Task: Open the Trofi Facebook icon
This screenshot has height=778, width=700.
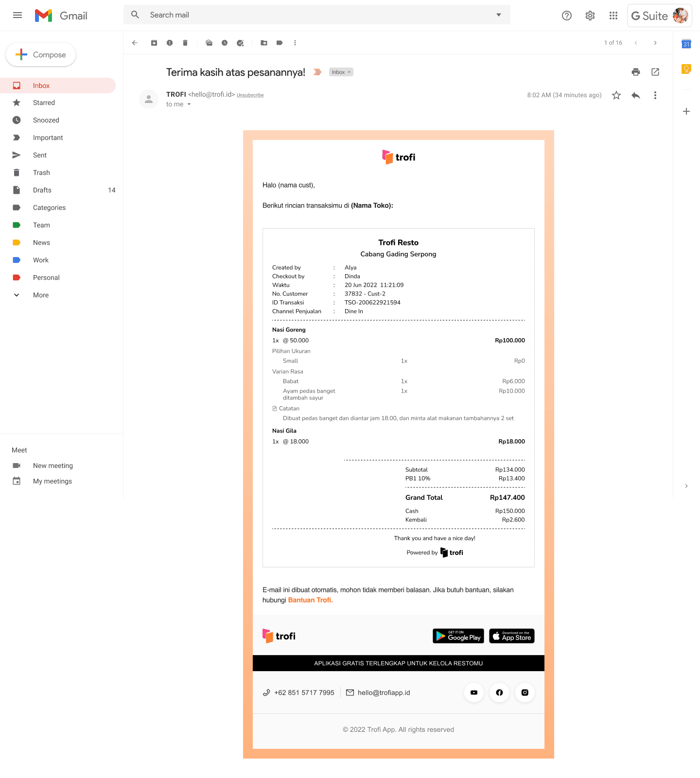Action: (x=499, y=692)
